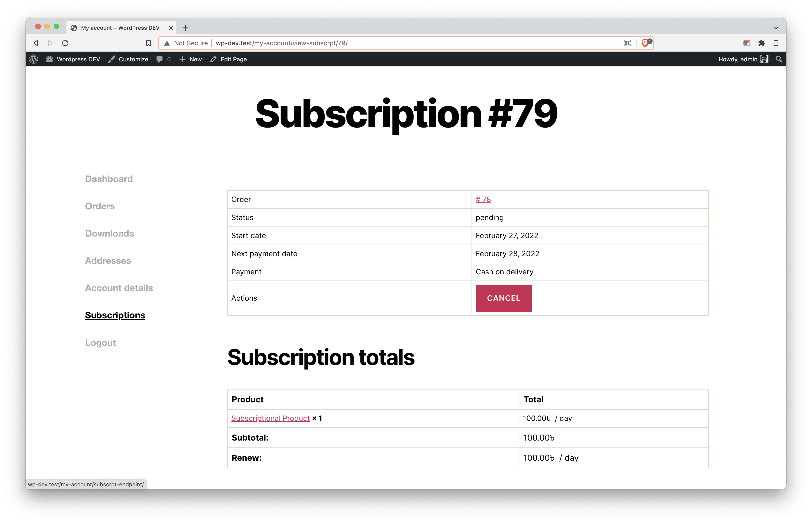Click the Orders sidebar link
Screen dimensions: 812x523
100,206
